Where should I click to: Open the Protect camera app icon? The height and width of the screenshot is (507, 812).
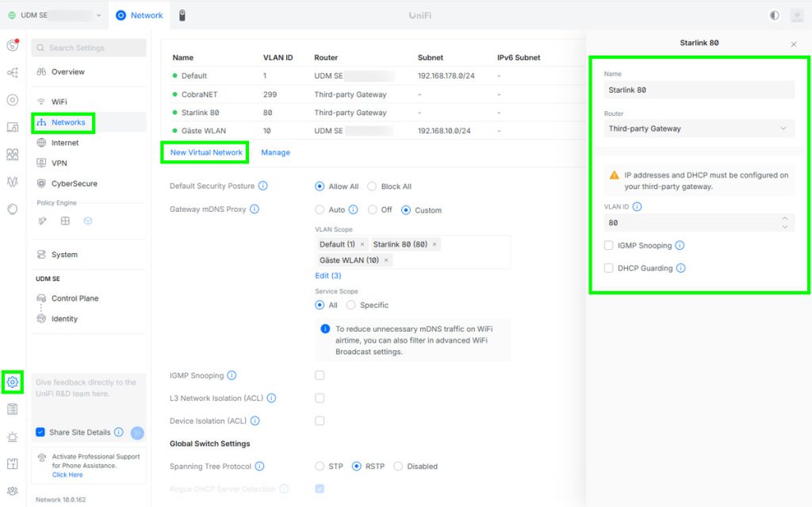tap(182, 15)
